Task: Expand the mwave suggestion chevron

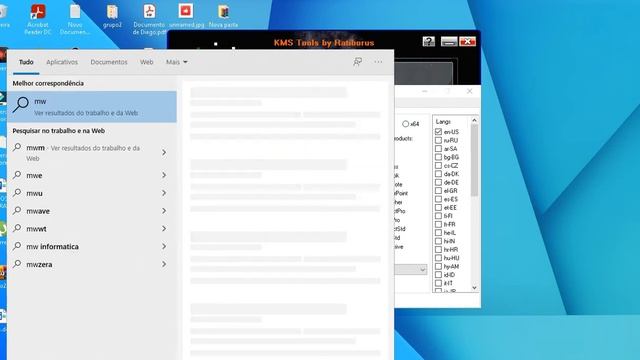Action: [164, 211]
